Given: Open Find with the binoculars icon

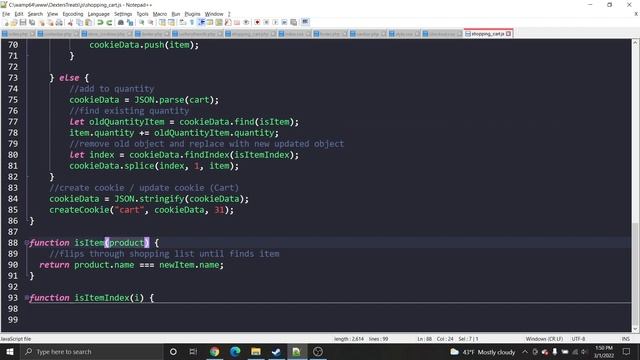Looking at the screenshot, I should [x=121, y=22].
